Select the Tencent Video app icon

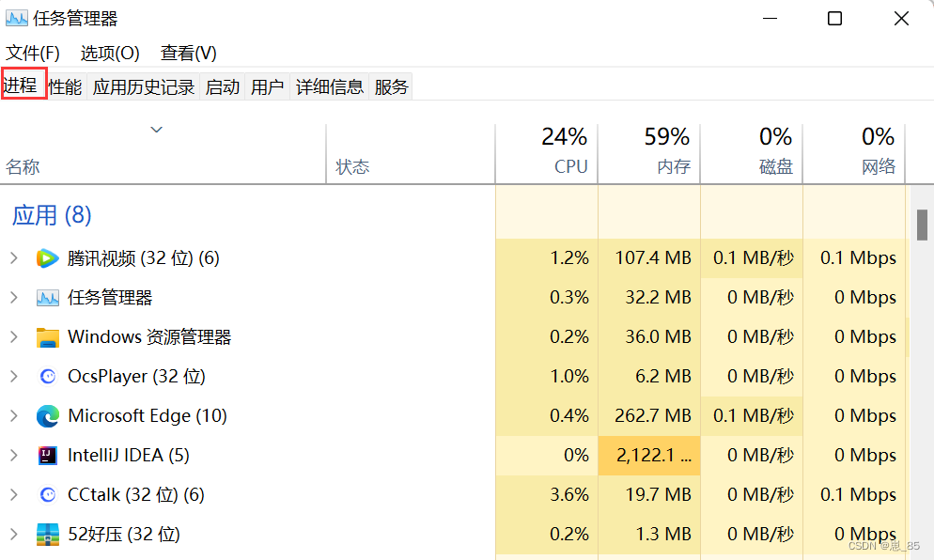pos(48,258)
